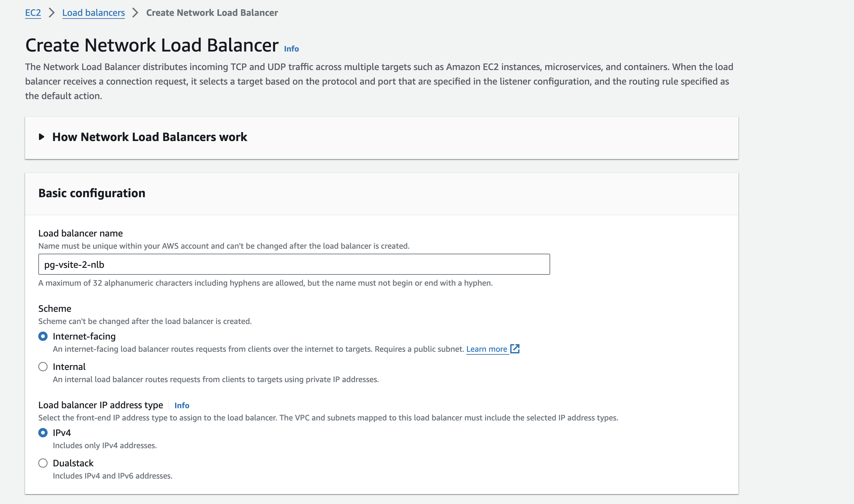Click the Create Network Load Balancer breadcrumb text
854x504 pixels.
212,13
